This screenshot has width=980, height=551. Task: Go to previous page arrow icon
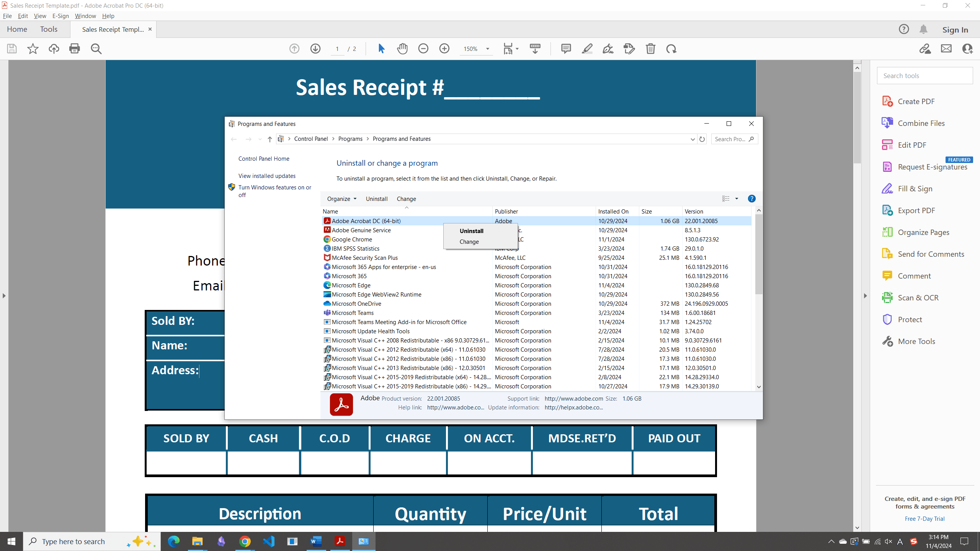[x=294, y=49]
